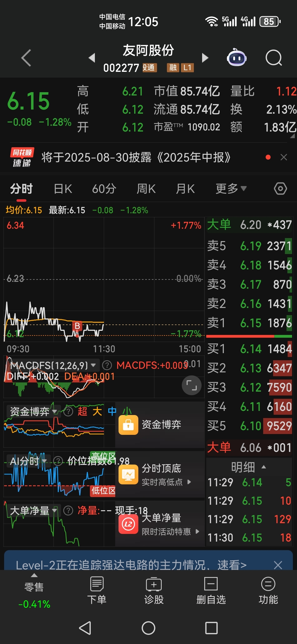Tap the 11:30 trade at 6.15
The height and width of the screenshot is (644, 297).
pyautogui.click(x=249, y=537)
